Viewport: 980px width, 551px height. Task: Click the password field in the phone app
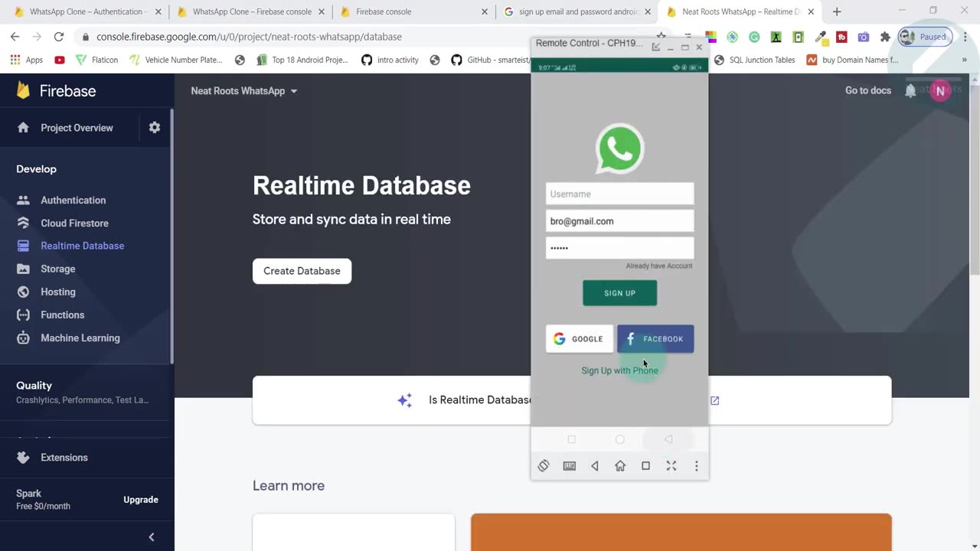click(619, 248)
